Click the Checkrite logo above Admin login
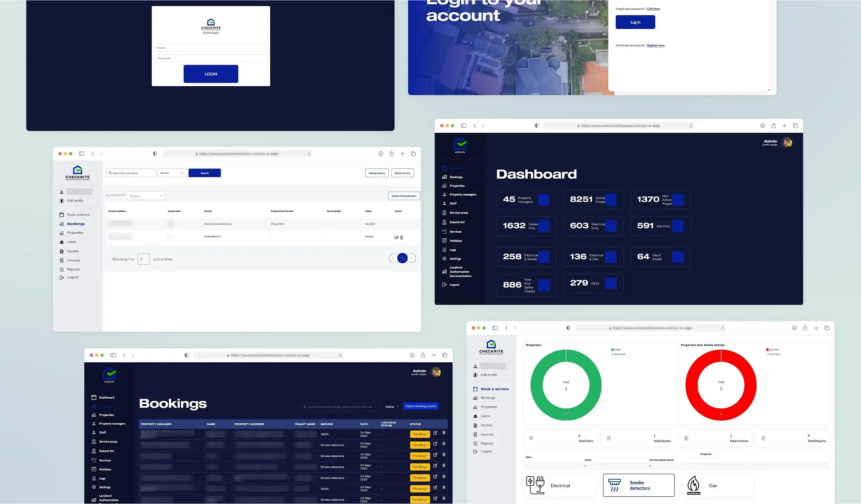The width and height of the screenshot is (861, 504). [x=211, y=24]
